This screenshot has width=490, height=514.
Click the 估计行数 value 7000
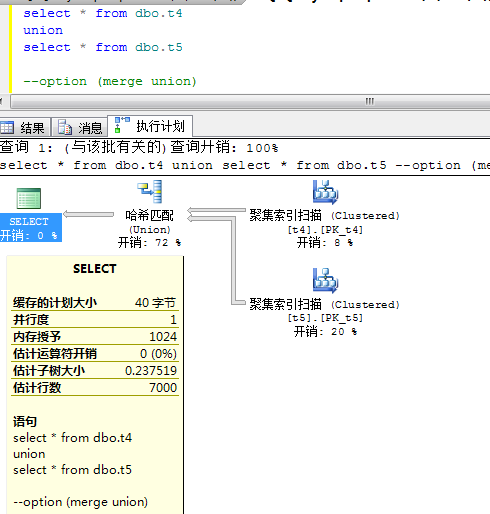[x=163, y=388]
